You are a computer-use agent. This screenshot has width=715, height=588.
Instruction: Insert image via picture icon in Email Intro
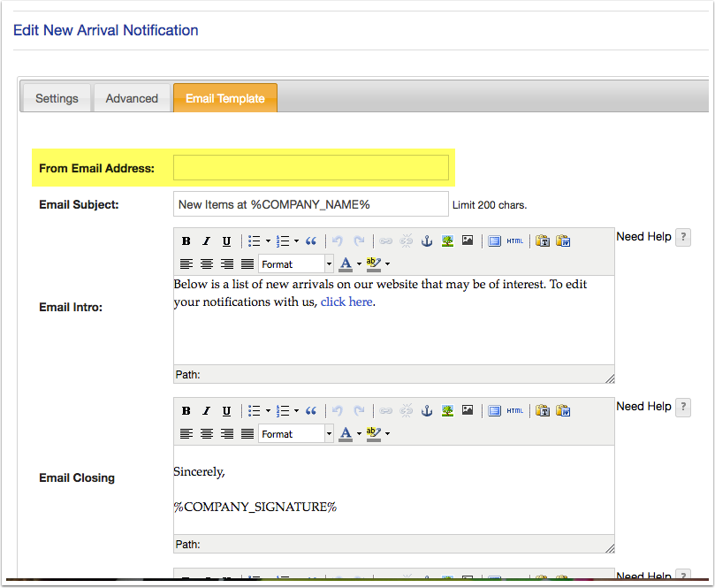click(x=468, y=241)
